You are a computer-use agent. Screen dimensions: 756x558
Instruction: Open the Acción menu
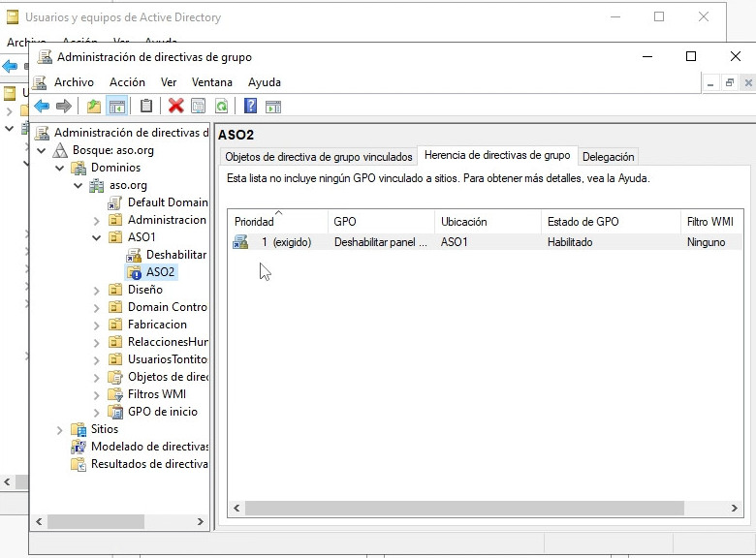point(127,82)
